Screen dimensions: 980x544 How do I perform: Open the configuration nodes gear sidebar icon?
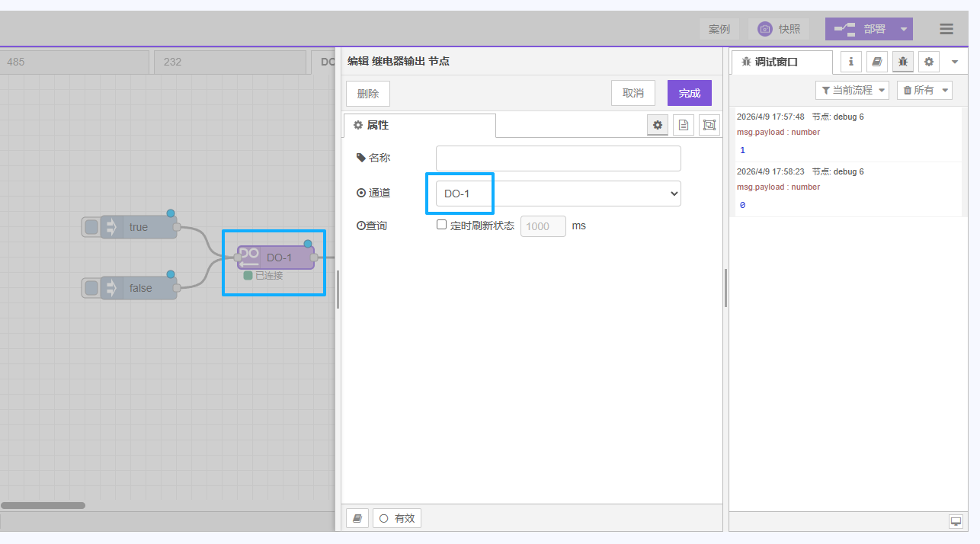(929, 62)
